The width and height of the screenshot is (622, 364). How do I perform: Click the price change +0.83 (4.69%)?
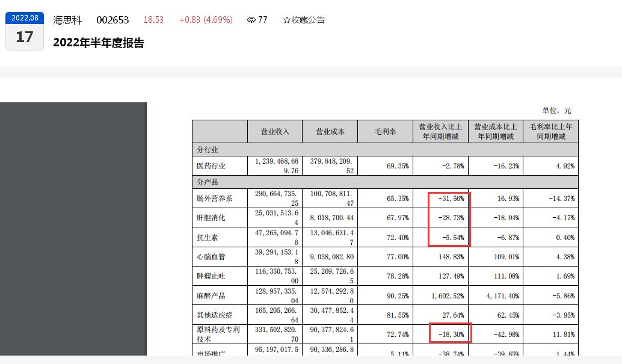tap(207, 19)
